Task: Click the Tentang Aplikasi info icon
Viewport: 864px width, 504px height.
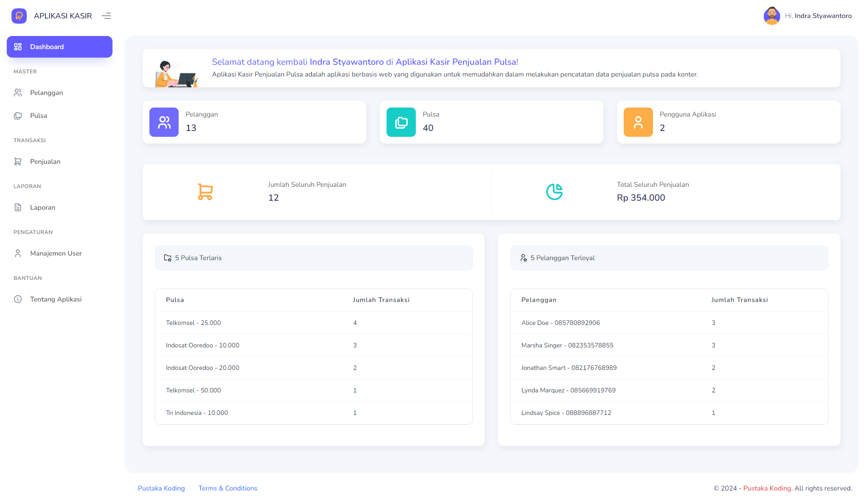Action: (18, 299)
